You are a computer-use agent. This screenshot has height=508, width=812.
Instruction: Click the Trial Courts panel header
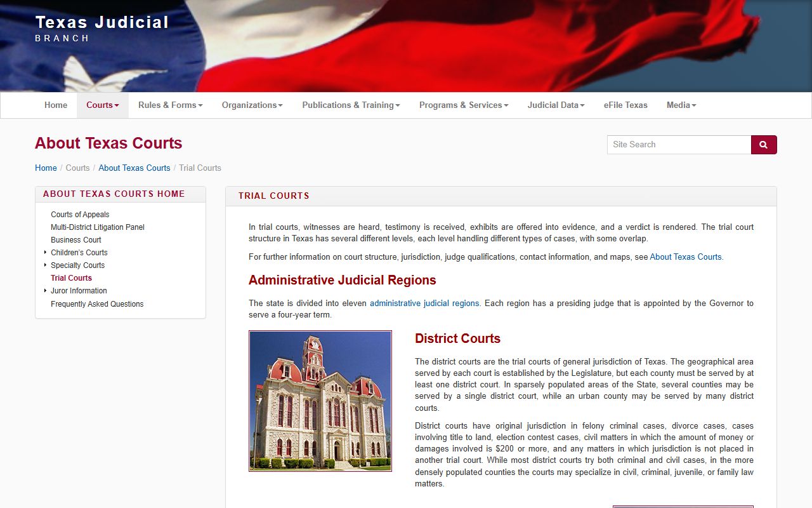[x=274, y=196]
